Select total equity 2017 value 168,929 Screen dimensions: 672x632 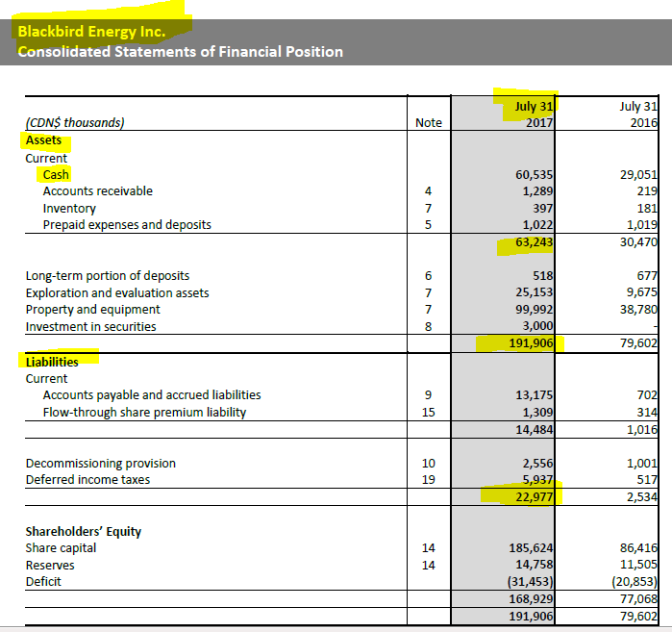pos(531,598)
